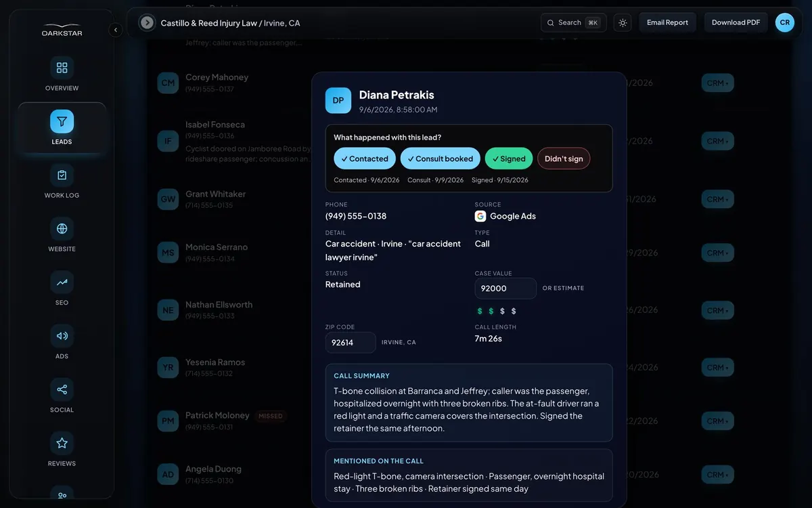Click the MISSED badge on Patrick Moloney
Screen dimensions: 812x508
tap(271, 416)
